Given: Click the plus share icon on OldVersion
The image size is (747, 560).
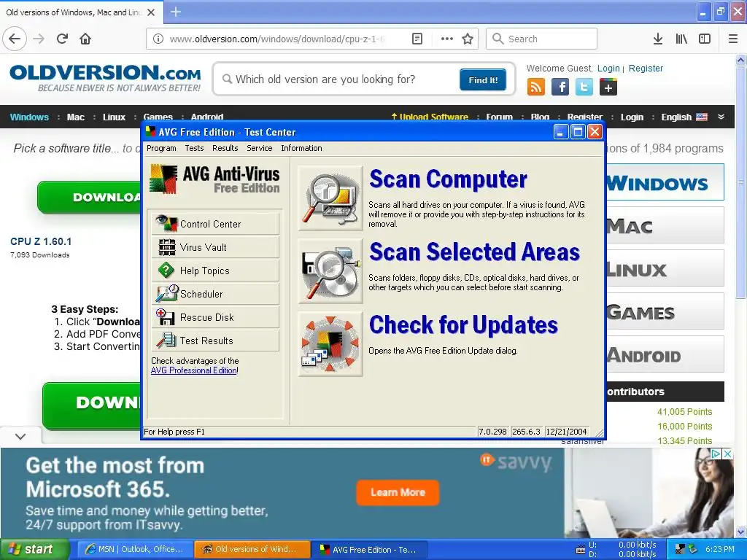Looking at the screenshot, I should coord(608,87).
